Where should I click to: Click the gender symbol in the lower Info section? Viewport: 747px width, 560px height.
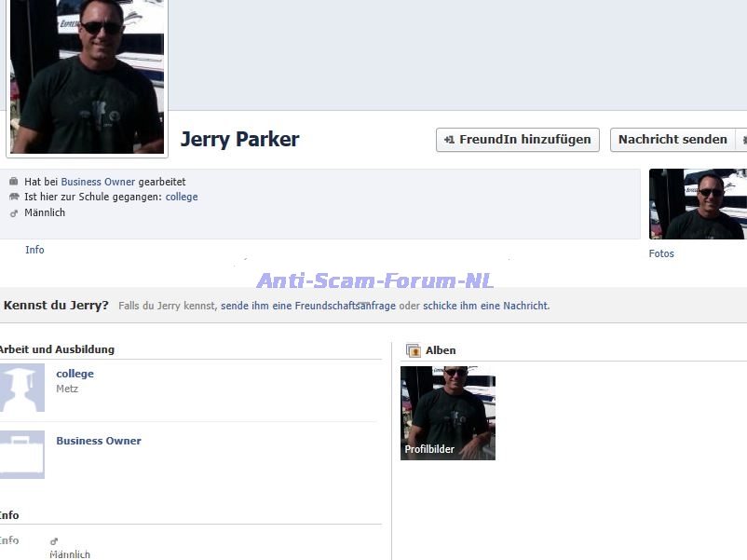pos(54,540)
